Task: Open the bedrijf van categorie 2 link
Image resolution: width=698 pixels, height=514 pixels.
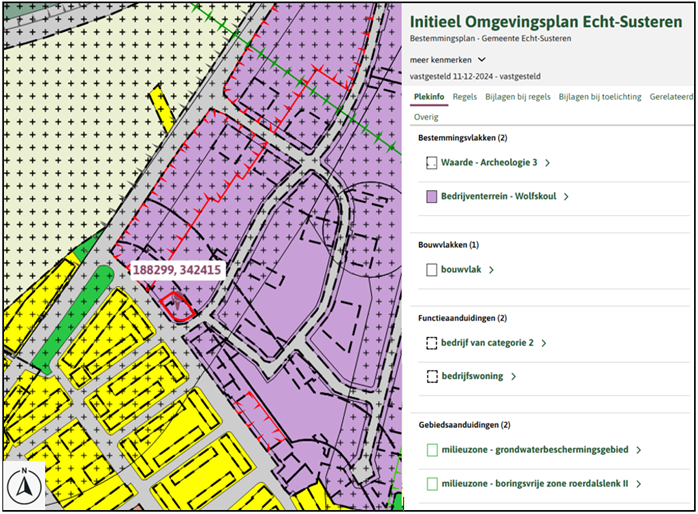Action: pos(487,343)
